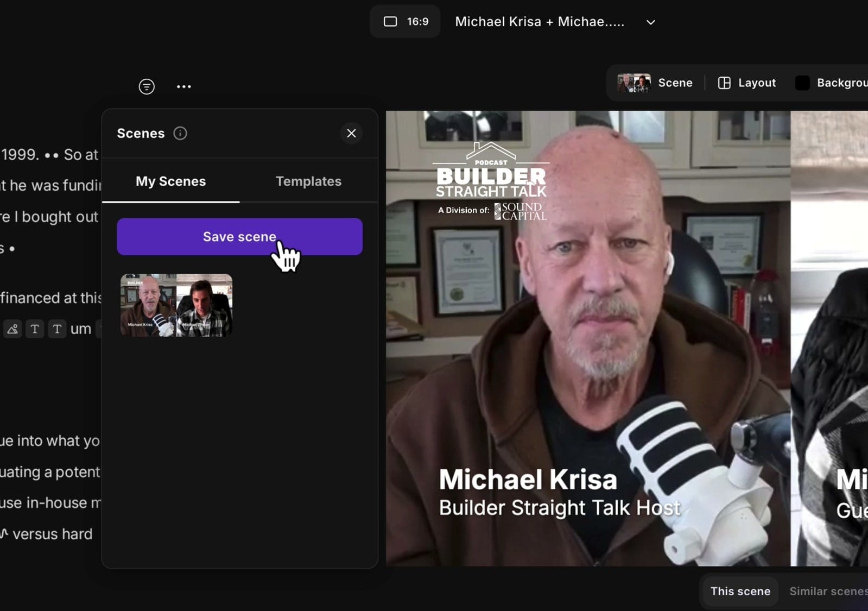
Task: Close the Scenes panel
Action: [x=351, y=133]
